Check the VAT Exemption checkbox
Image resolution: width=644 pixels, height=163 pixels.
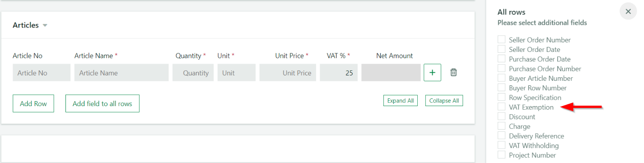tap(501, 107)
